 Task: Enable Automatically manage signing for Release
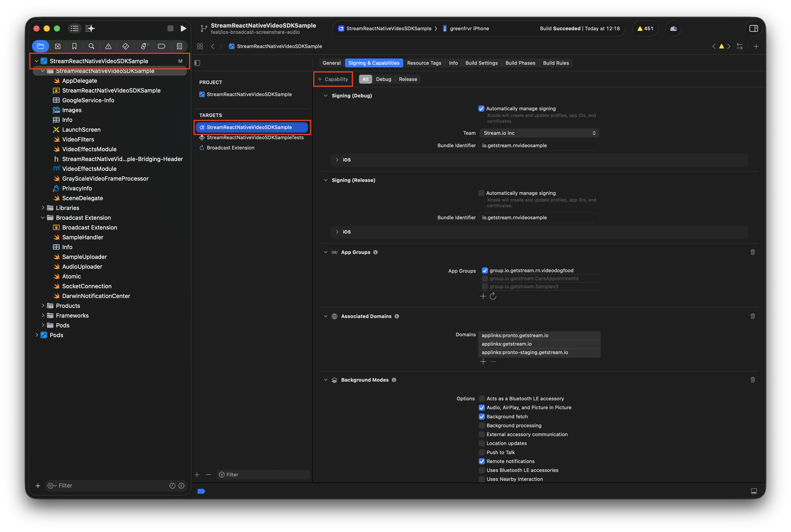point(481,193)
